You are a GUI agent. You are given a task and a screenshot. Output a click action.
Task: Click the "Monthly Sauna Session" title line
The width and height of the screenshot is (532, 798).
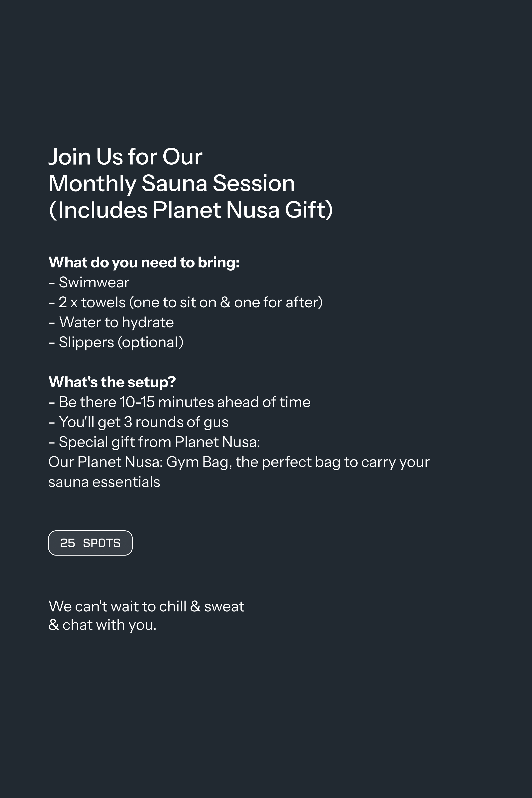pyautogui.click(x=171, y=184)
